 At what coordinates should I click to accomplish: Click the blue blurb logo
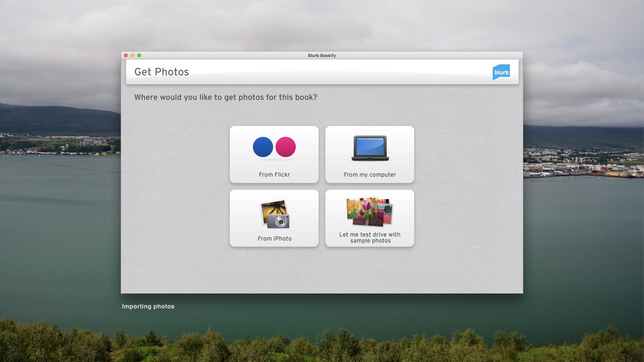[x=501, y=71]
